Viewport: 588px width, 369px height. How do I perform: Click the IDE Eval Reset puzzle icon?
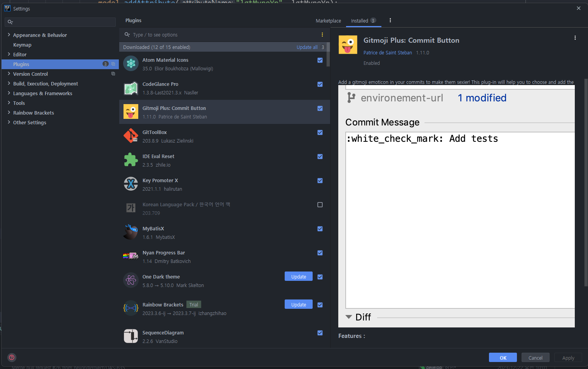click(x=131, y=160)
